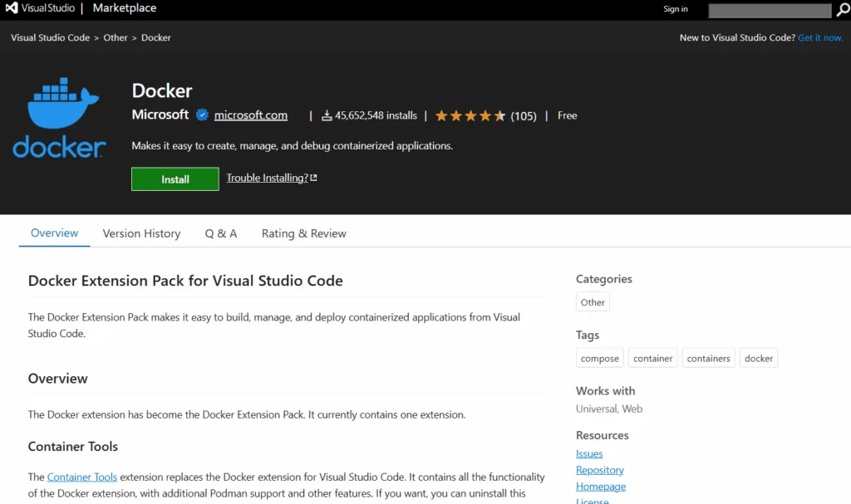Go to Visual Studio Code breadcrumb
The width and height of the screenshot is (851, 504).
pos(50,37)
